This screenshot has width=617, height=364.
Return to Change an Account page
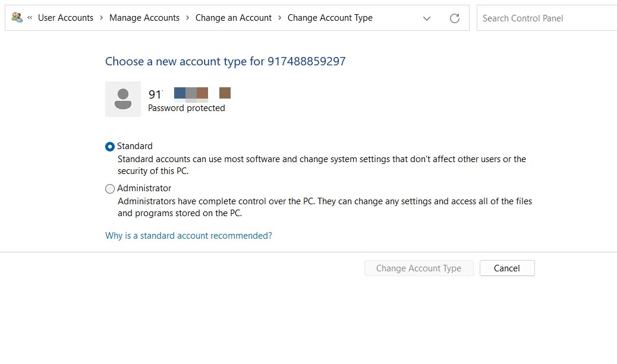point(233,17)
